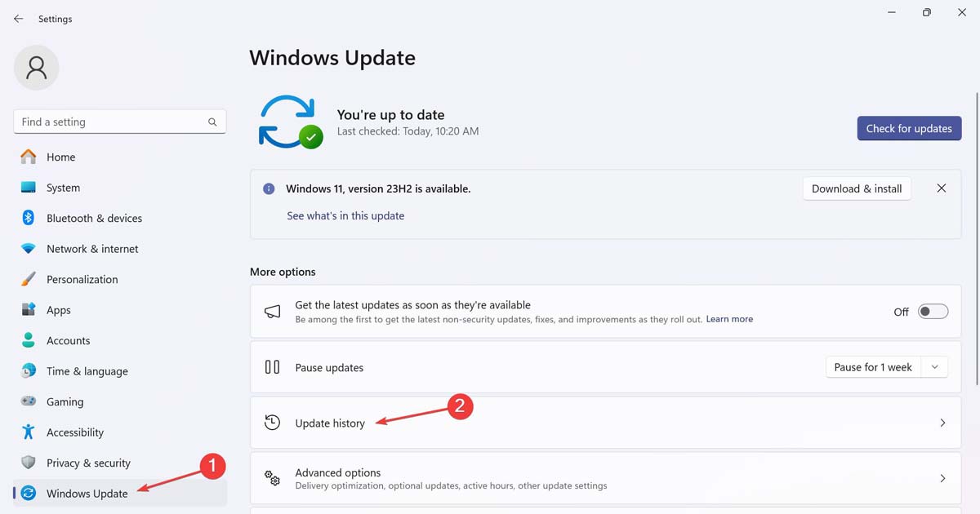Expand Update history details
The image size is (980, 514).
(x=942, y=423)
